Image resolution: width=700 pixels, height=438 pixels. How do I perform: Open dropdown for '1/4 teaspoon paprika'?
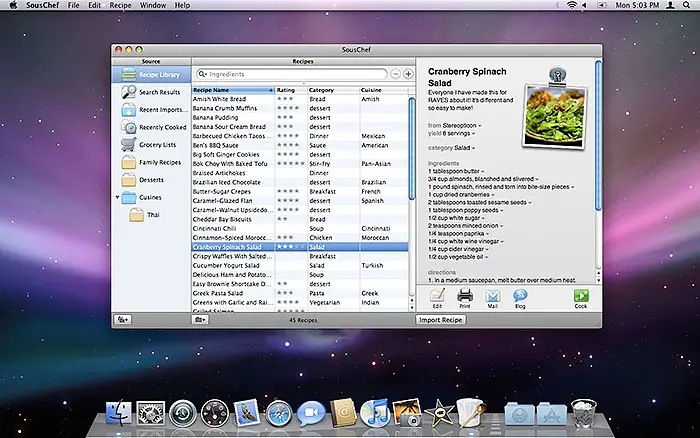click(x=488, y=234)
